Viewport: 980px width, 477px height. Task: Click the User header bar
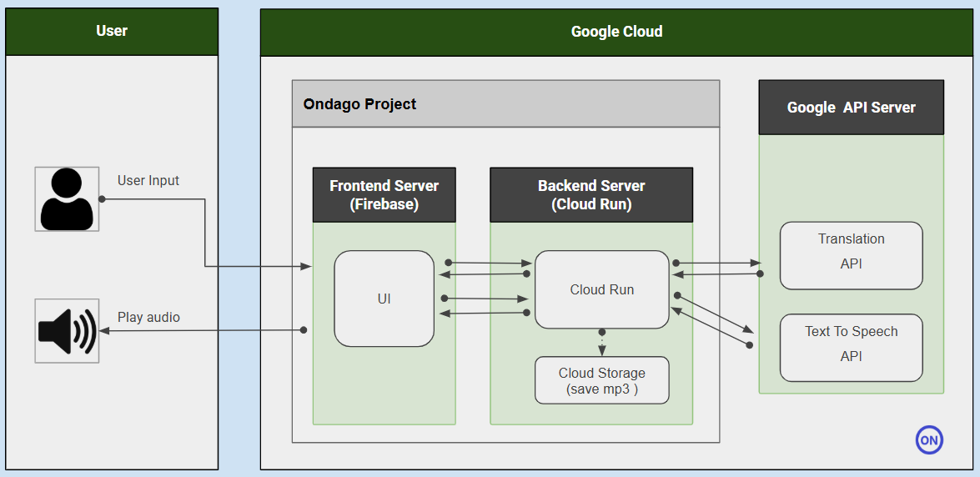pyautogui.click(x=112, y=31)
